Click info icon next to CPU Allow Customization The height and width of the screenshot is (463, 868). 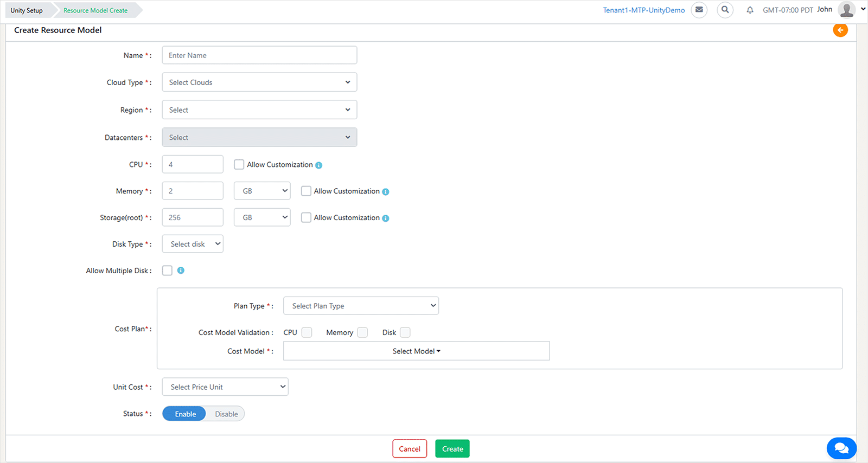pos(319,165)
